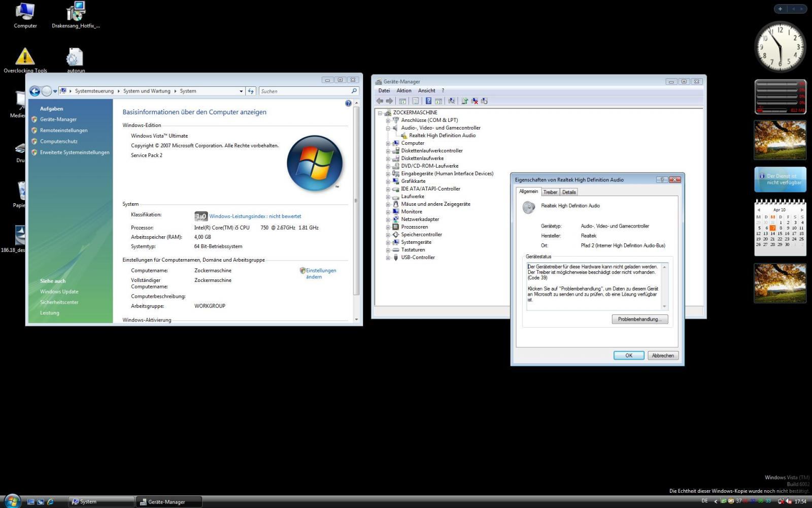Click the Grafikkarte device icon
Screen dimensions: 812x508
point(396,181)
